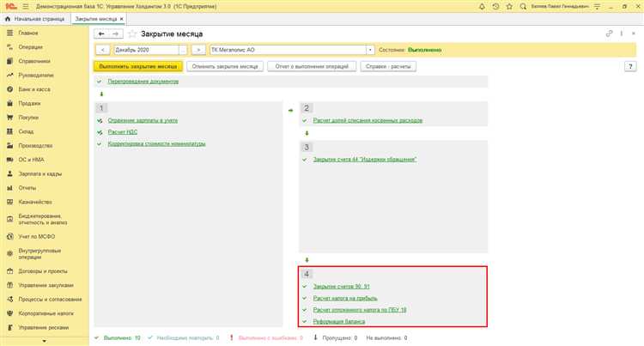Open Бюджетирование, отчетность и анализ section
Image resolution: width=644 pixels, height=346 pixels.
(43, 219)
